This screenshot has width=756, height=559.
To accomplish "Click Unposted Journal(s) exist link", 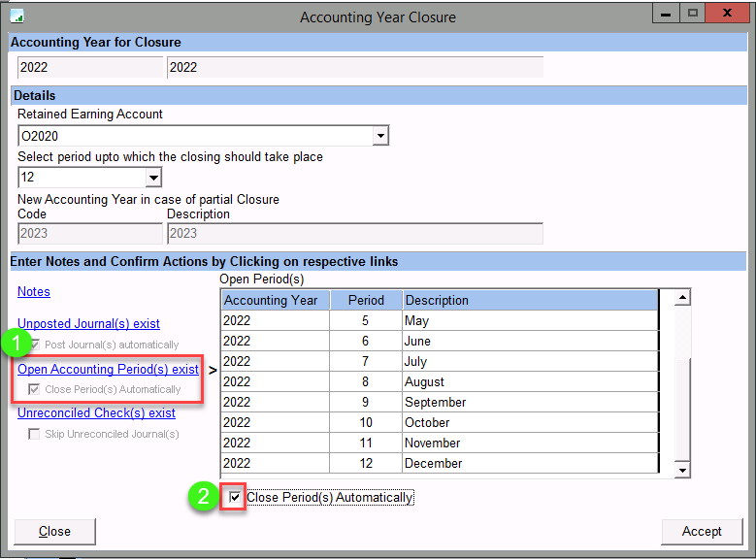I will point(88,323).
